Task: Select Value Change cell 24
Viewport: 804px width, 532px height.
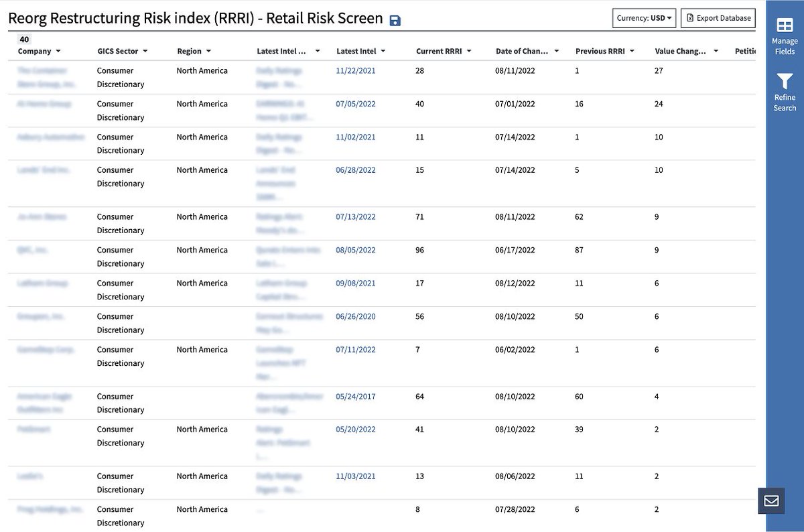Action: pos(659,104)
